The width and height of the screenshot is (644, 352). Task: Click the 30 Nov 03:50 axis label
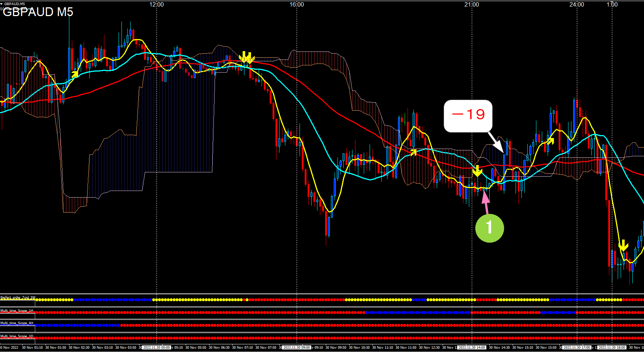[126, 348]
